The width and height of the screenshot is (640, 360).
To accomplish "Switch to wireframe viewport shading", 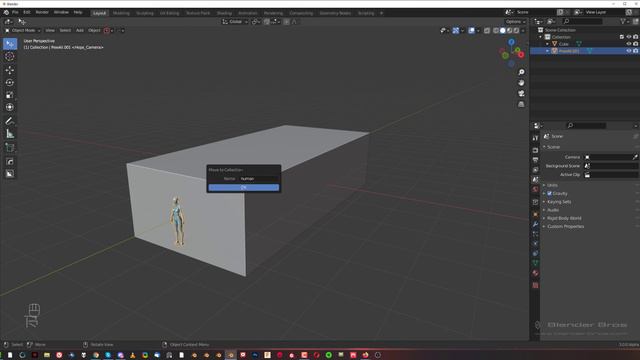I will pyautogui.click(x=496, y=31).
